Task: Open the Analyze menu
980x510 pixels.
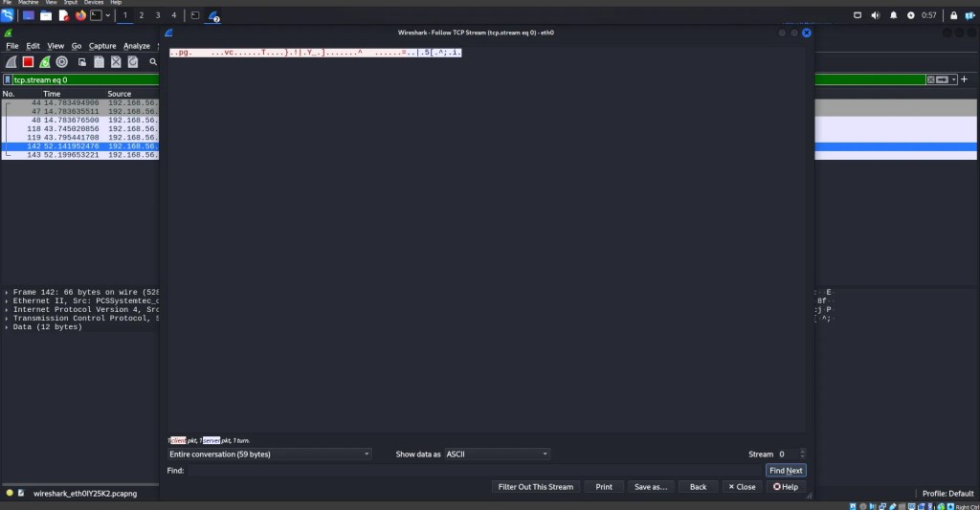Action: tap(137, 46)
